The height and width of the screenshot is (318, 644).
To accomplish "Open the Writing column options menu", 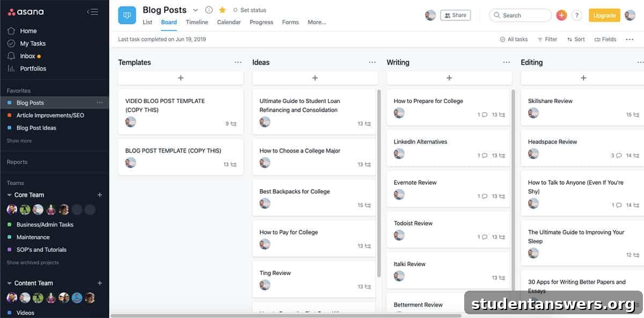I will pos(506,62).
